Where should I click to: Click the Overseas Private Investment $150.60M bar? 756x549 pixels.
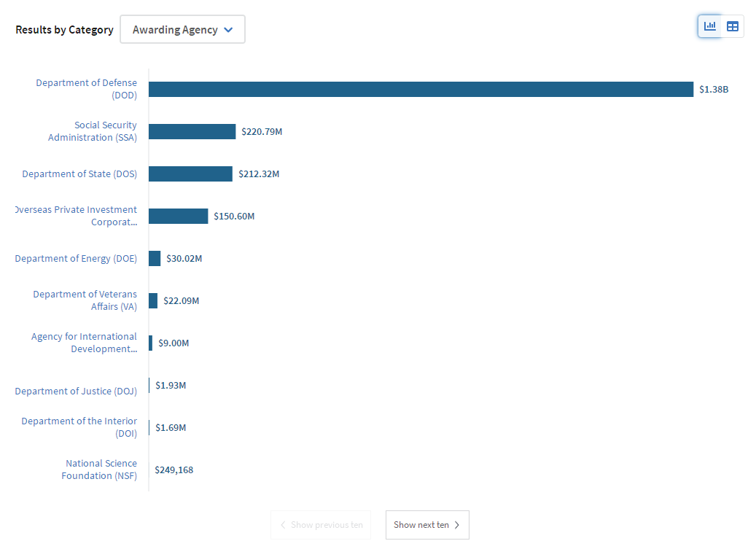[x=178, y=216]
